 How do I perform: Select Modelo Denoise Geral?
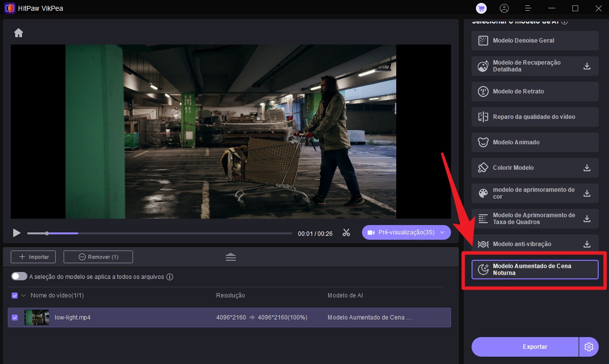(x=535, y=41)
